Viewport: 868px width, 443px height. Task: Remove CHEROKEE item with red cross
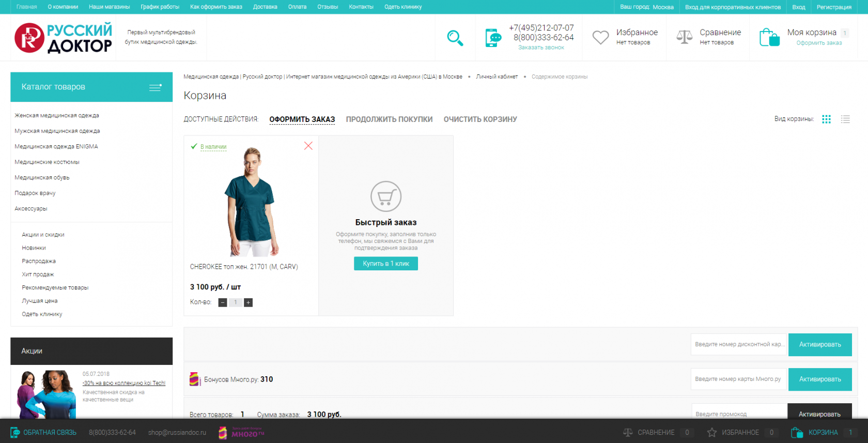(308, 146)
